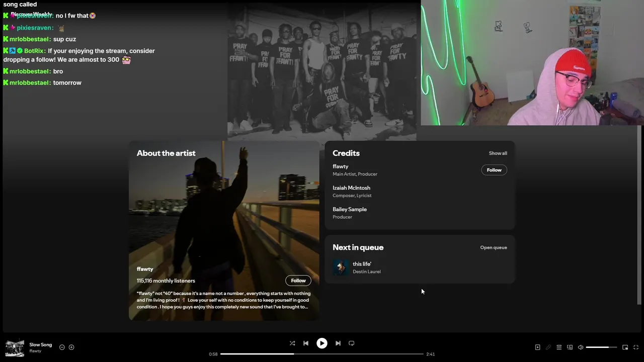Image resolution: width=644 pixels, height=362 pixels.
Task: Skip to the previous track
Action: pos(306,343)
